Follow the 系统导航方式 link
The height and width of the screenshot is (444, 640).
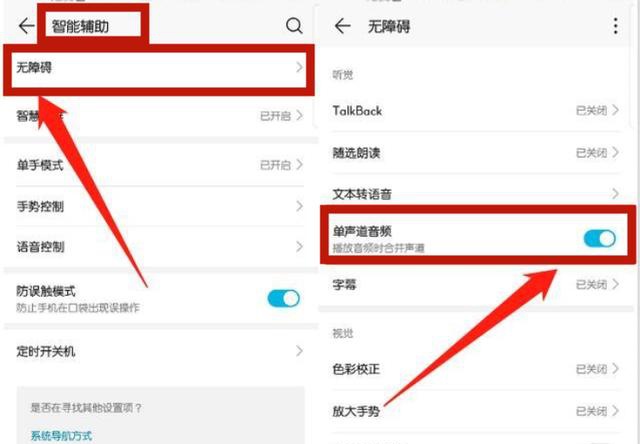(61, 436)
